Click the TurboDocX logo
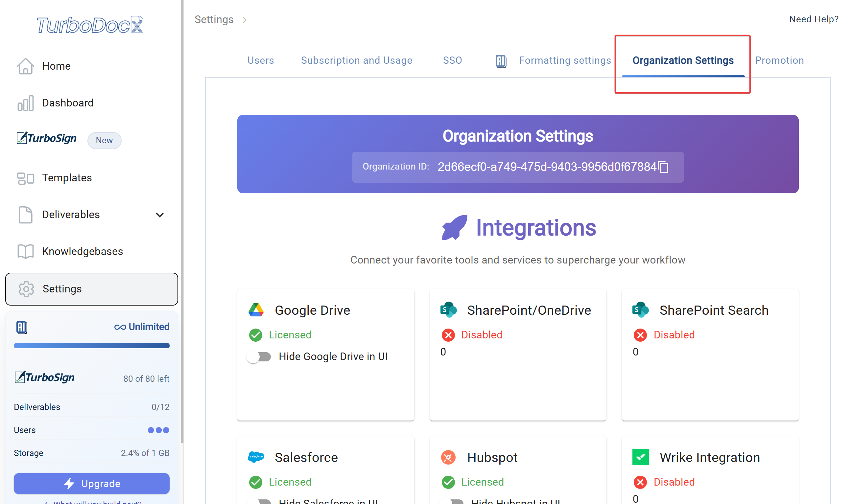This screenshot has height=504, width=852. pyautogui.click(x=90, y=25)
